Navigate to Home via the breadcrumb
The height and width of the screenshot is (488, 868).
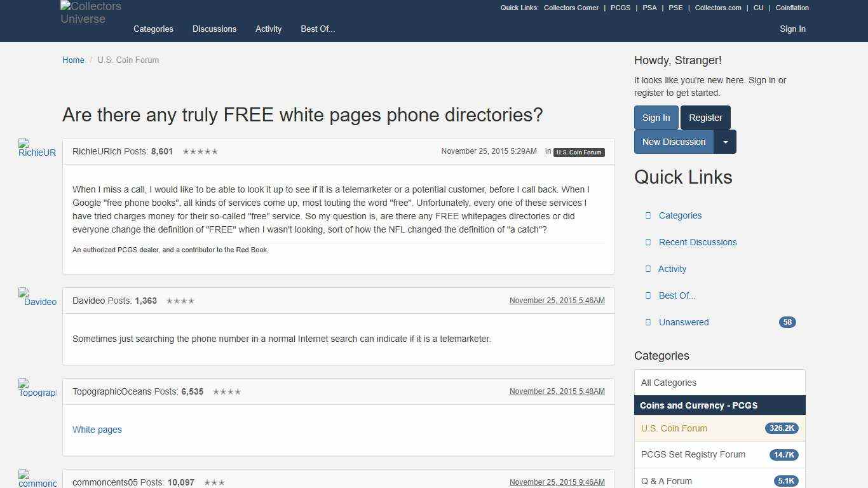(73, 60)
